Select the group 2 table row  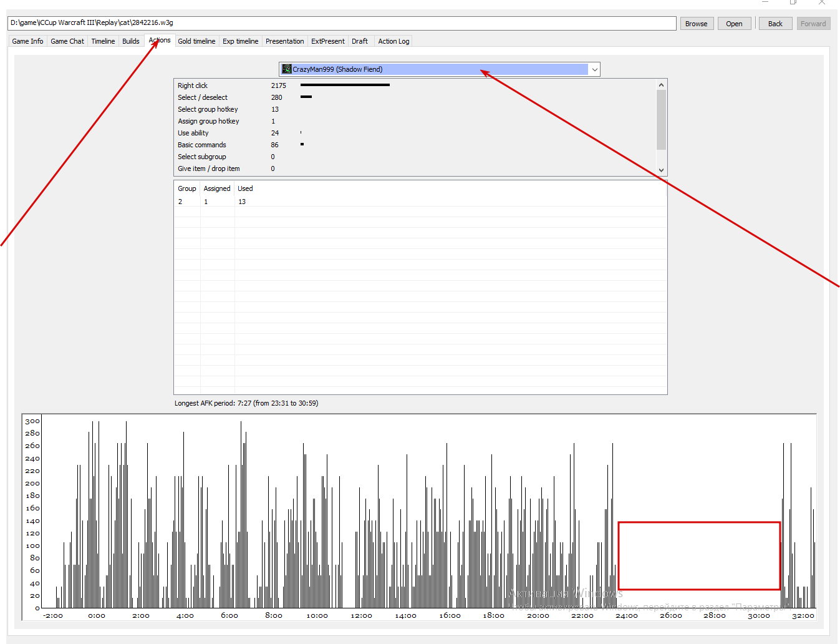point(420,202)
